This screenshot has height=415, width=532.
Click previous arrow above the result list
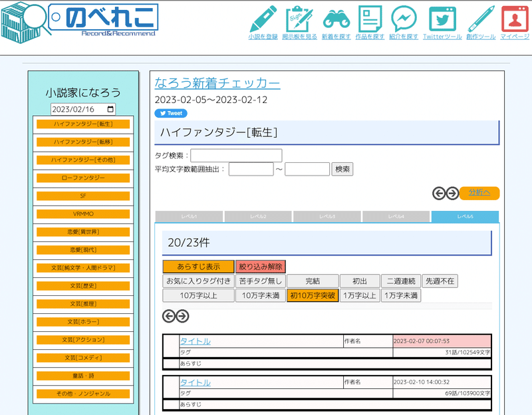[x=169, y=317]
